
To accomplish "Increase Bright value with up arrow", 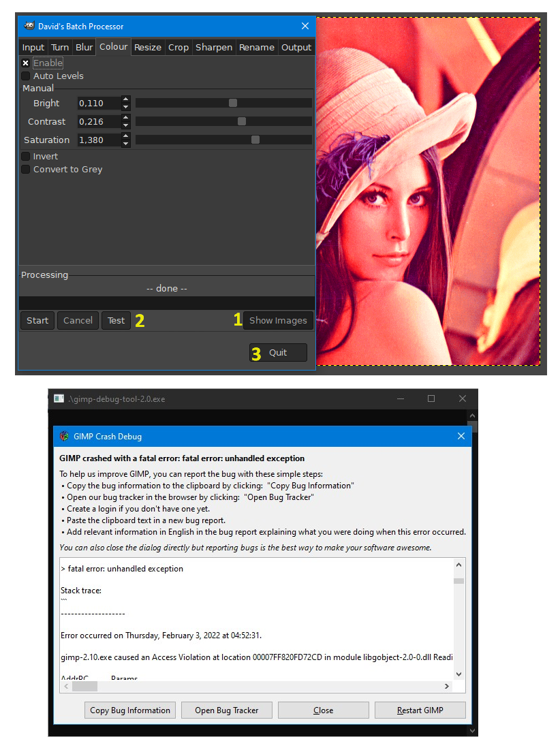I will pyautogui.click(x=126, y=99).
